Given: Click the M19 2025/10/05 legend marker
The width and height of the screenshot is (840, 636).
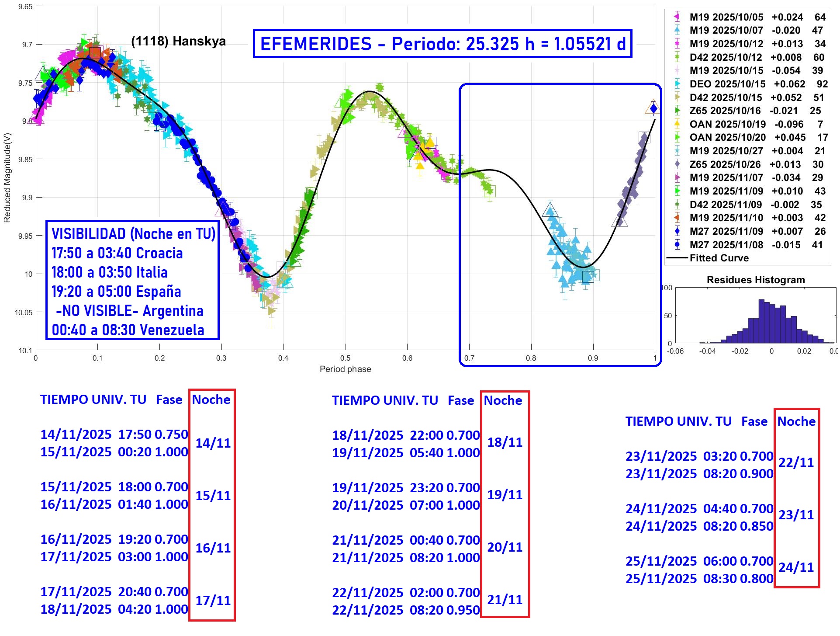Looking at the screenshot, I should pos(677,17).
